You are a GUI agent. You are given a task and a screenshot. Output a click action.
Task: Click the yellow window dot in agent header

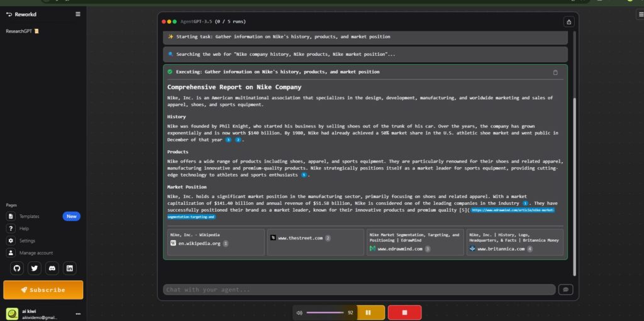pyautogui.click(x=169, y=22)
